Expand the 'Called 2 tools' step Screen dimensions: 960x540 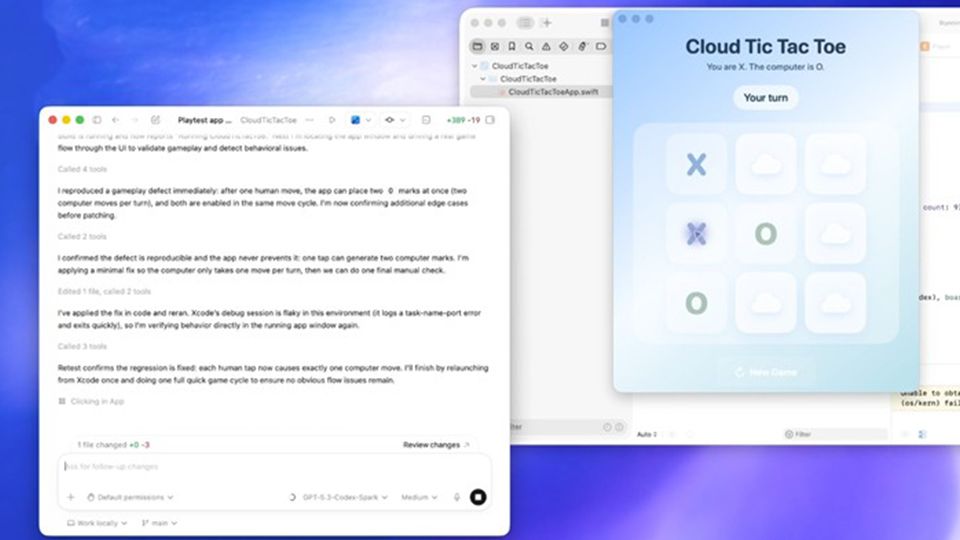point(82,236)
